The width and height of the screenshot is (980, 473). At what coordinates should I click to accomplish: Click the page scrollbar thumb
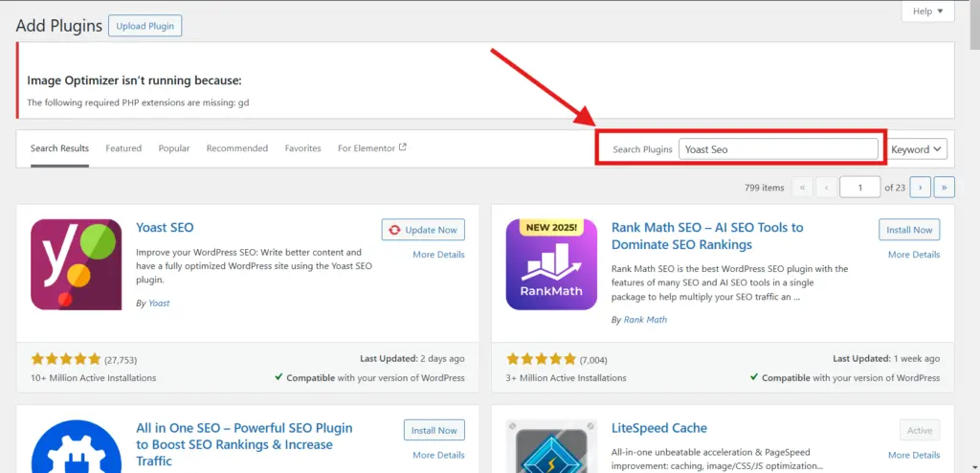click(974, 25)
